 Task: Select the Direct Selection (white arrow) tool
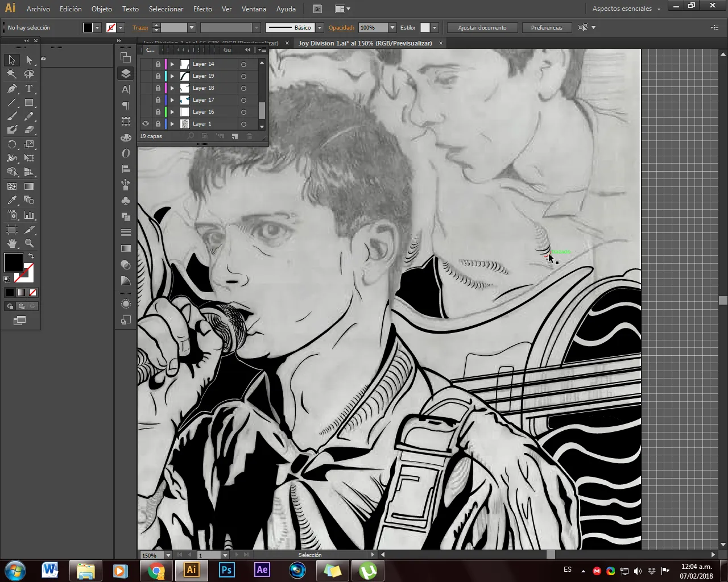tap(29, 60)
